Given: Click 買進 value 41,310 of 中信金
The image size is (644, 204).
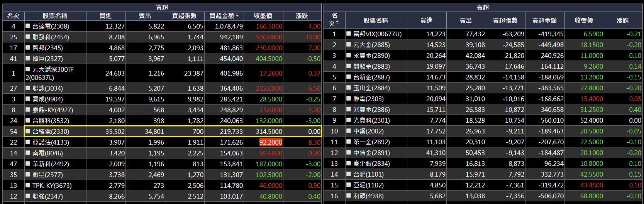Looking at the screenshot, I should pos(436,153).
